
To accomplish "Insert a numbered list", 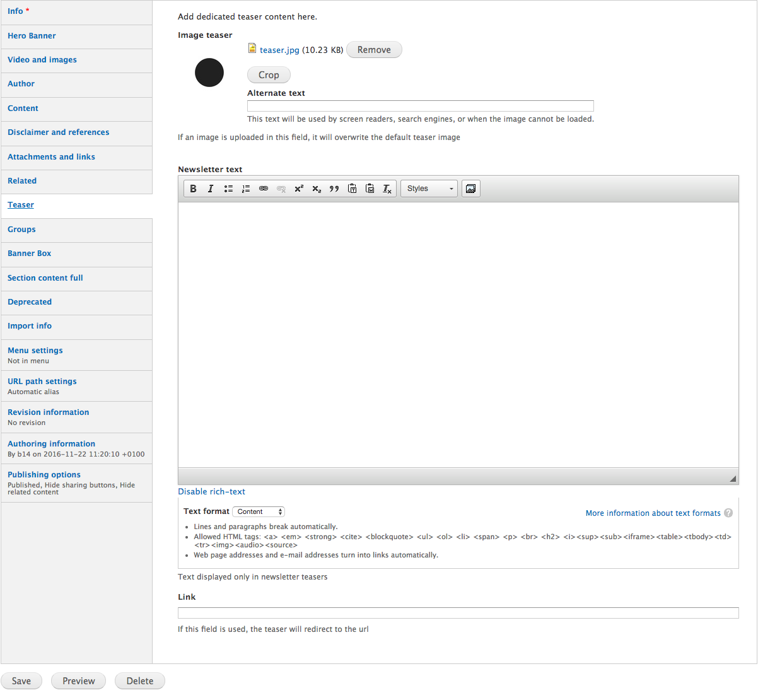I will pyautogui.click(x=246, y=189).
